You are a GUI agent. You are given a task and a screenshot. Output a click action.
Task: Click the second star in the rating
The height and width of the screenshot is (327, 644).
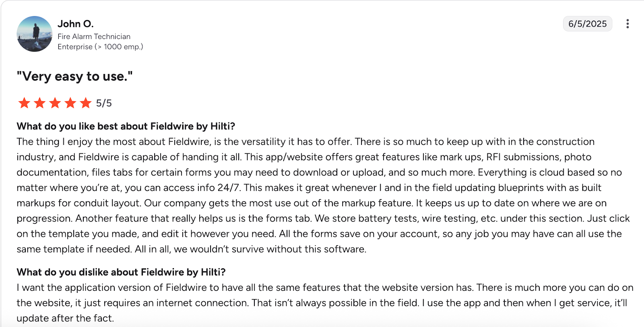pos(39,103)
